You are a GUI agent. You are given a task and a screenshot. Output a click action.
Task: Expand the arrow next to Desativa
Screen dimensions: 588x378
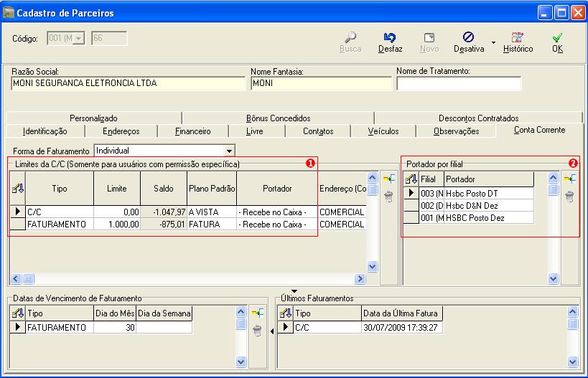(493, 42)
